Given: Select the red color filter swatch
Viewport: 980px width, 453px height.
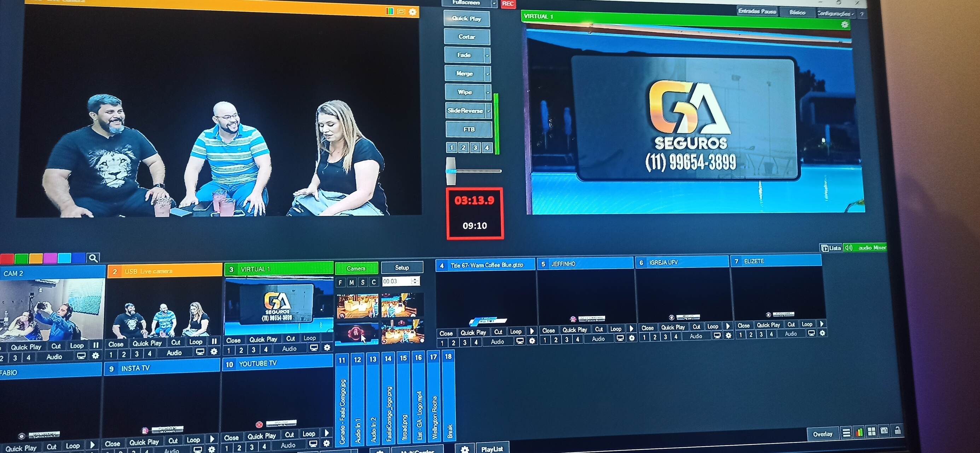Looking at the screenshot, I should [7, 259].
